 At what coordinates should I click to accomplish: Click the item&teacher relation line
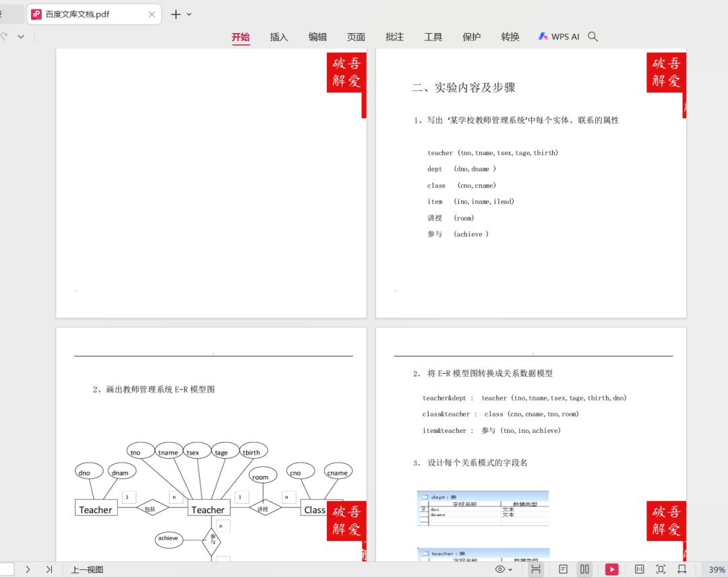tap(491, 431)
